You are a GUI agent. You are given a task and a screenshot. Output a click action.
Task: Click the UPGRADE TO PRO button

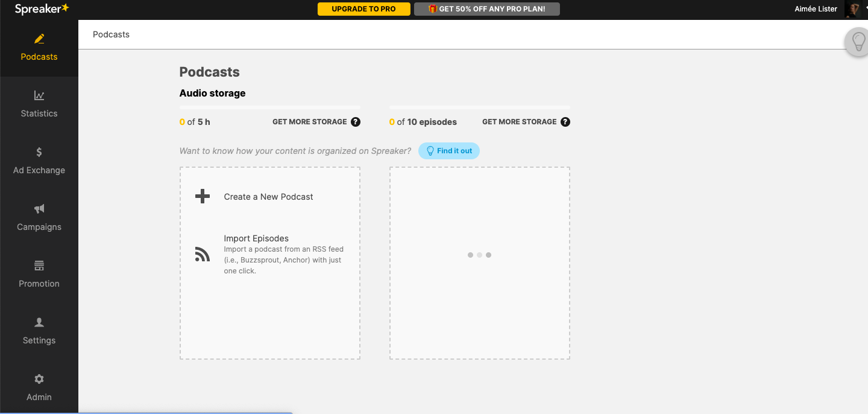coord(363,9)
